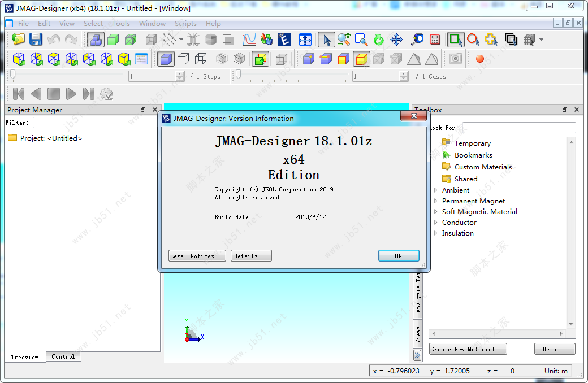Click the fit-to-window arrows icon

tap(305, 40)
